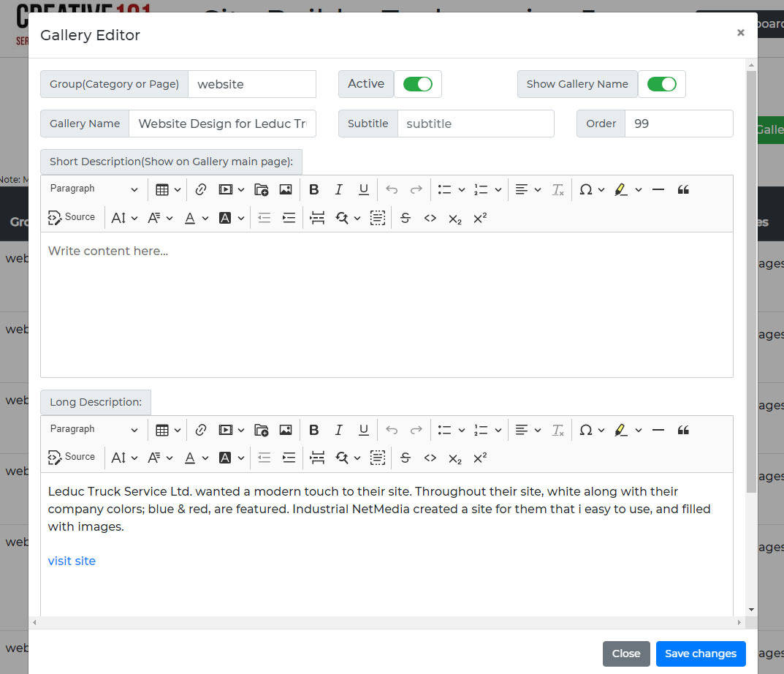The image size is (784, 674).
Task: Disable the Show Gallery Name toggle
Action: click(x=661, y=84)
